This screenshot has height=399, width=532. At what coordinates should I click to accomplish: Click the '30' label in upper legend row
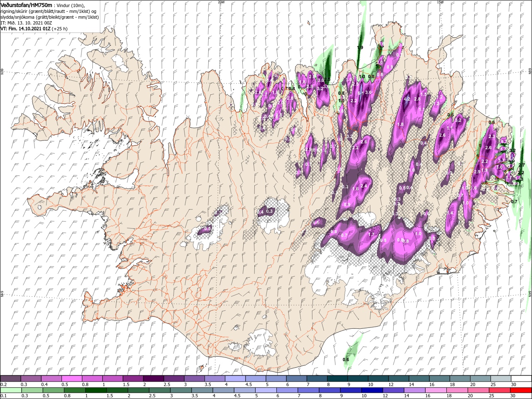coord(514,384)
